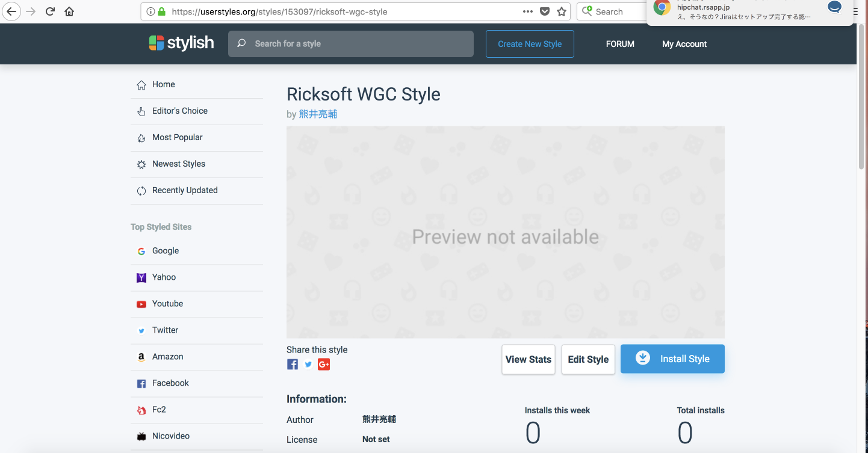
Task: Click the Youtube logo icon in sidebar
Action: [141, 304]
